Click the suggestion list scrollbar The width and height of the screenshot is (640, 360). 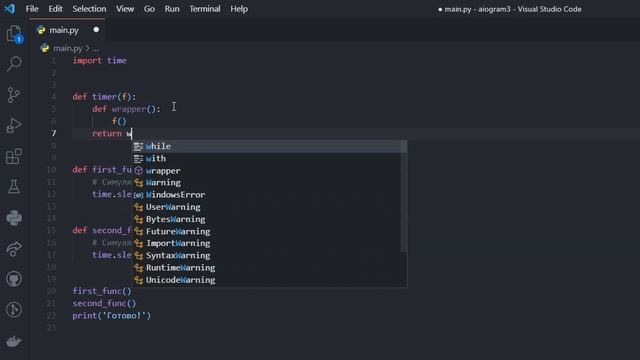[404, 196]
